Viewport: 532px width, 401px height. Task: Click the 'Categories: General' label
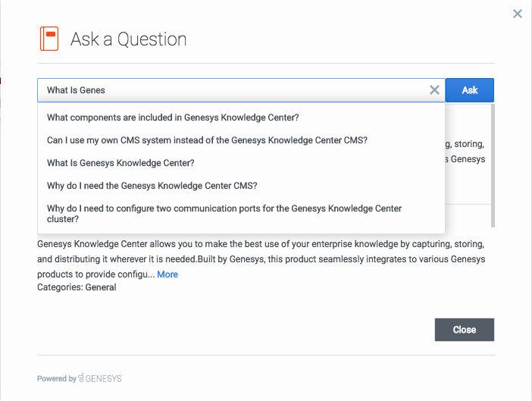click(x=77, y=287)
